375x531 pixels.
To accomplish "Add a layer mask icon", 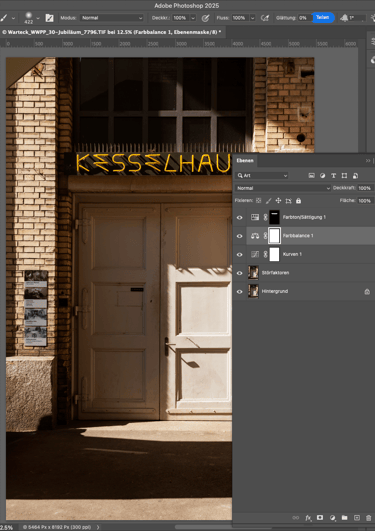I will click(320, 518).
